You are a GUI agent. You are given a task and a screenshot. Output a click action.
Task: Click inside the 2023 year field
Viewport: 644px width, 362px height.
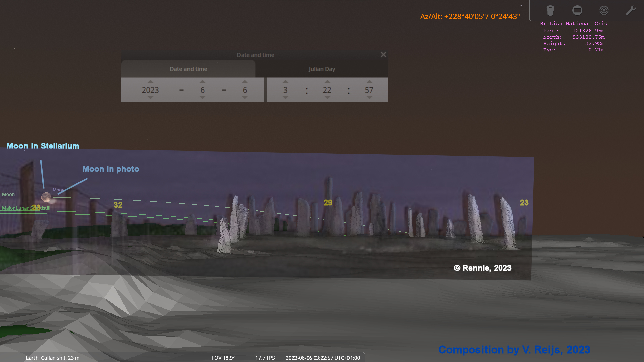150,90
